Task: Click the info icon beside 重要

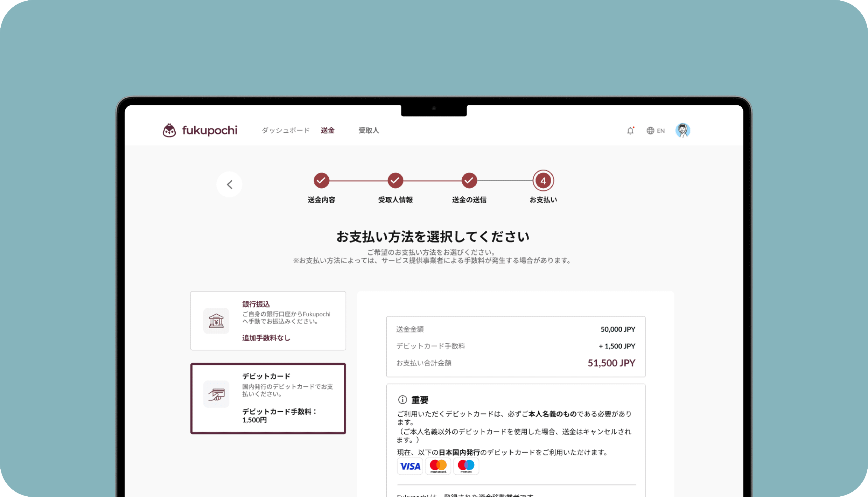Action: click(402, 400)
